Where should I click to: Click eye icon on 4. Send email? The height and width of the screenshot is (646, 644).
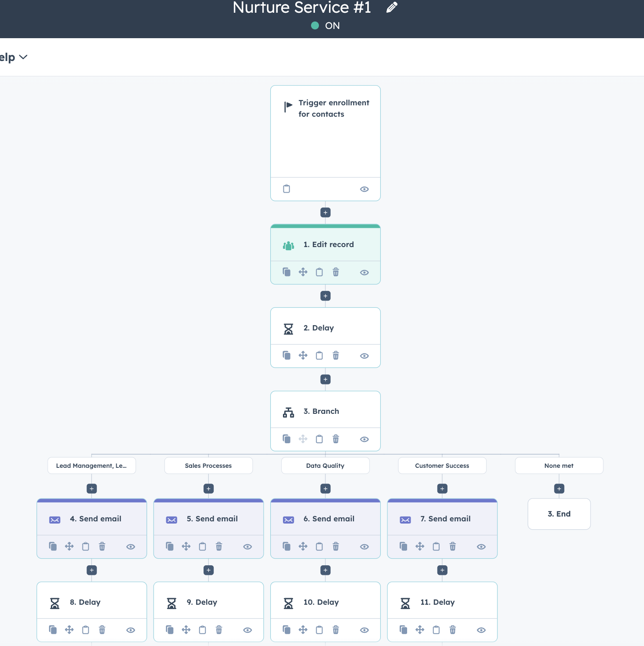click(131, 547)
